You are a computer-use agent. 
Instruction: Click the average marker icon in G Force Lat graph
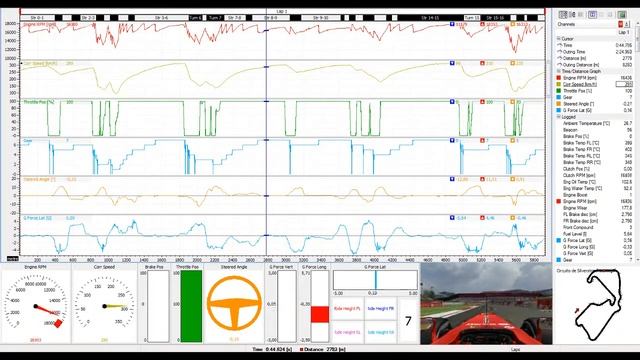[513, 218]
